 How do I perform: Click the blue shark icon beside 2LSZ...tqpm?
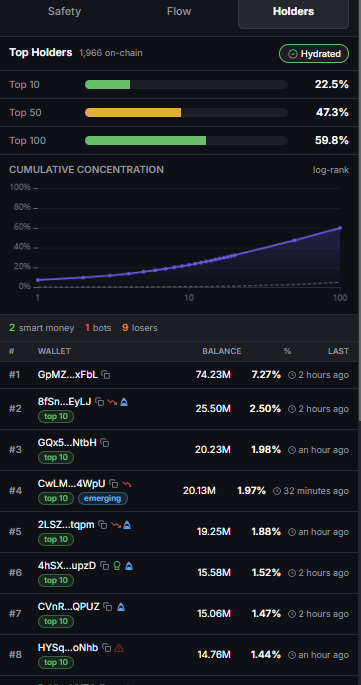coord(127,525)
